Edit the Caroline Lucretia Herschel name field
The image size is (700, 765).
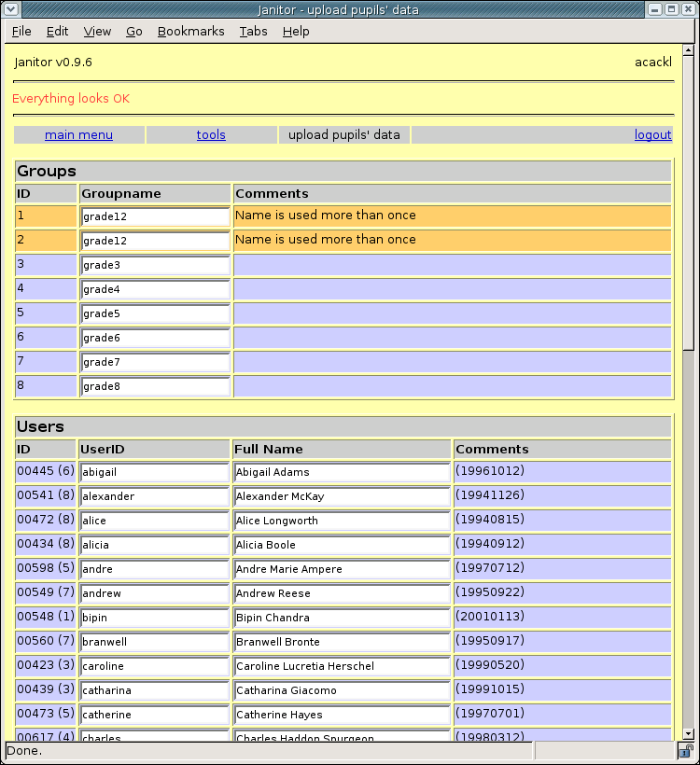[342, 666]
